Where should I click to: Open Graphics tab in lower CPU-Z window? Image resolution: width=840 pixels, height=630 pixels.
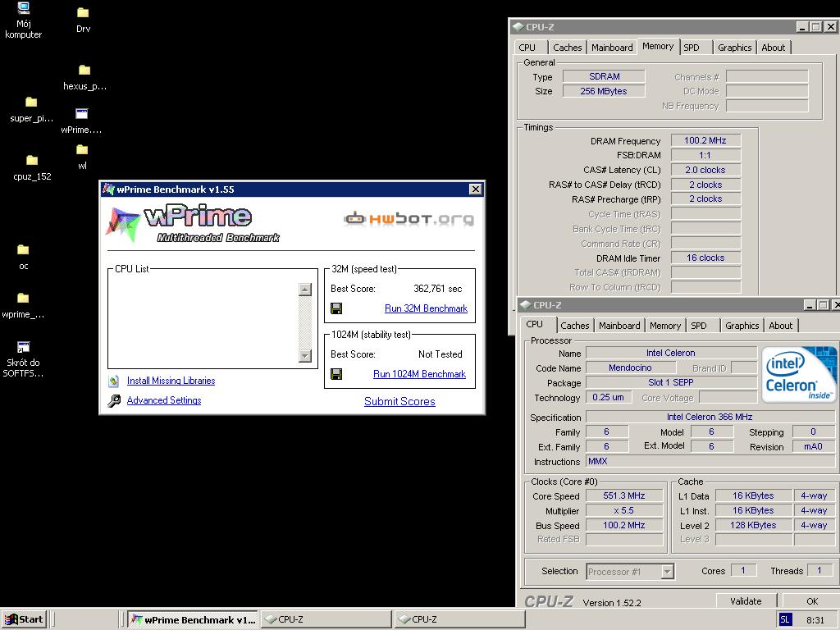[x=742, y=325]
